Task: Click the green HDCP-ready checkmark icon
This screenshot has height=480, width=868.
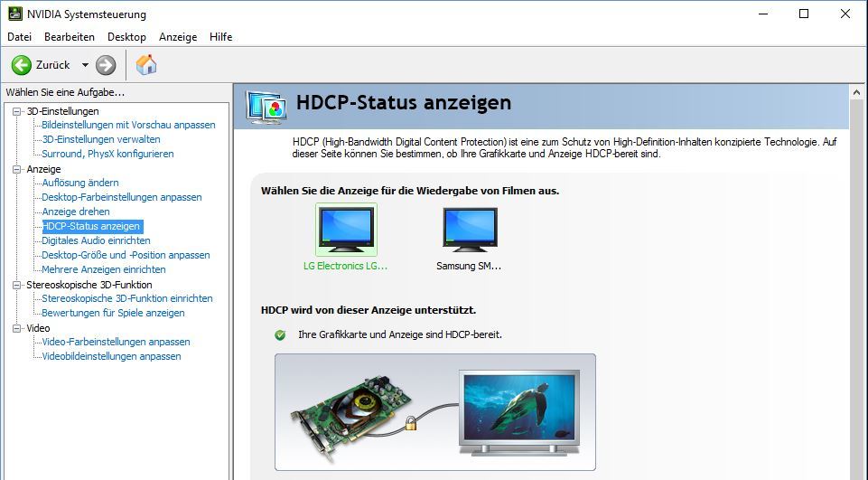Action: pos(280,334)
